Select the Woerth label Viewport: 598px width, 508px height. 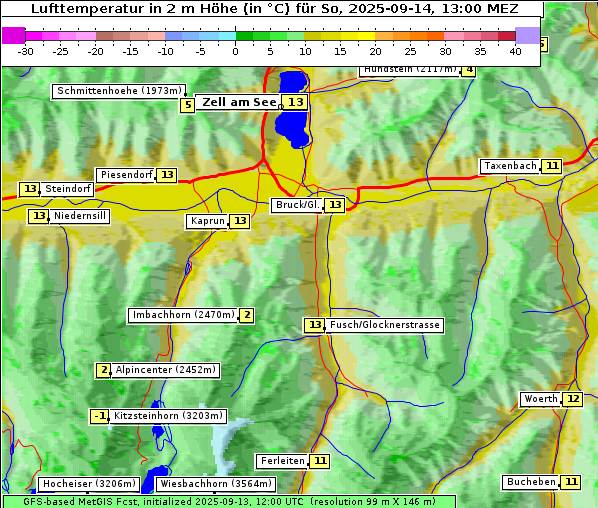[x=540, y=399]
